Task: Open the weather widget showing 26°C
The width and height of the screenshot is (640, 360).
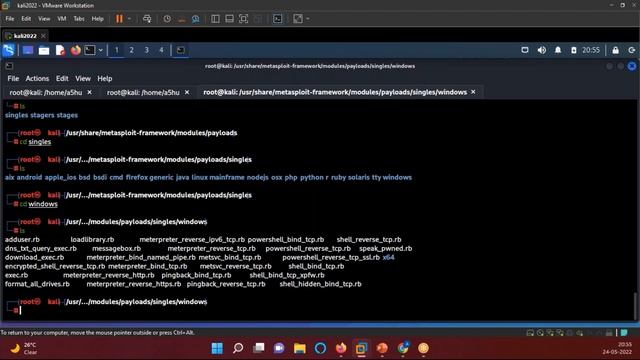Action: click(23, 348)
